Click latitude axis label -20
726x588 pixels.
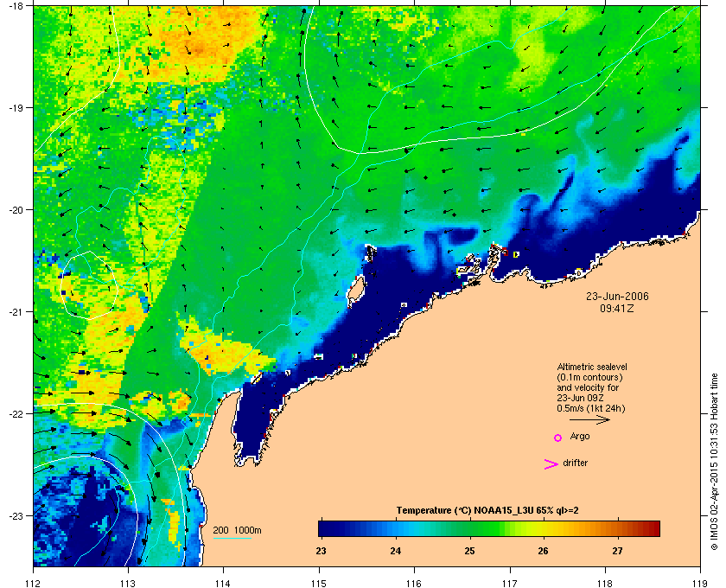click(x=16, y=209)
